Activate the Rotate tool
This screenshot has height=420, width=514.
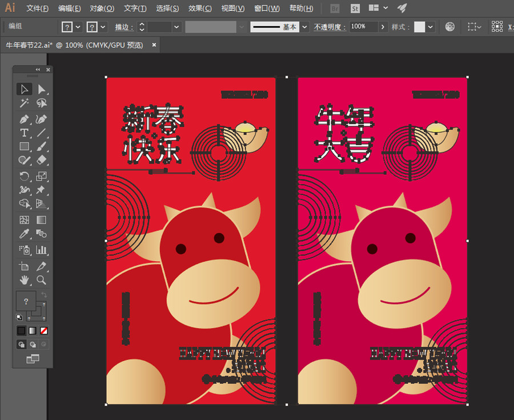(x=24, y=176)
